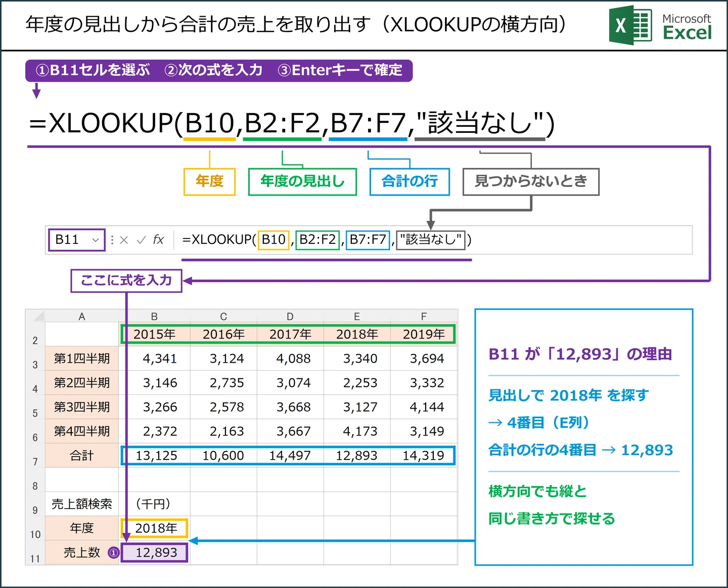Click the cancel X icon in formula bar
Image resolution: width=728 pixels, height=588 pixels.
[x=124, y=240]
